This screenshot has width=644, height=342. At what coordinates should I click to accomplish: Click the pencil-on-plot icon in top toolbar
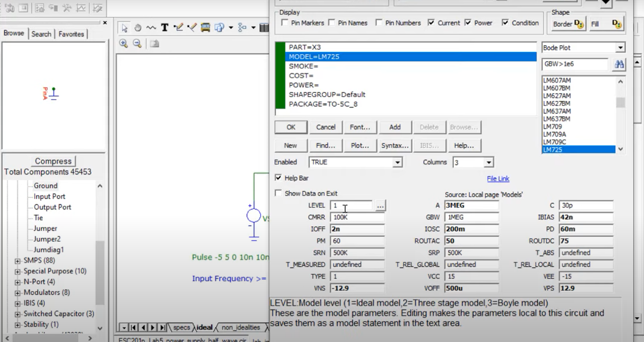point(97,8)
